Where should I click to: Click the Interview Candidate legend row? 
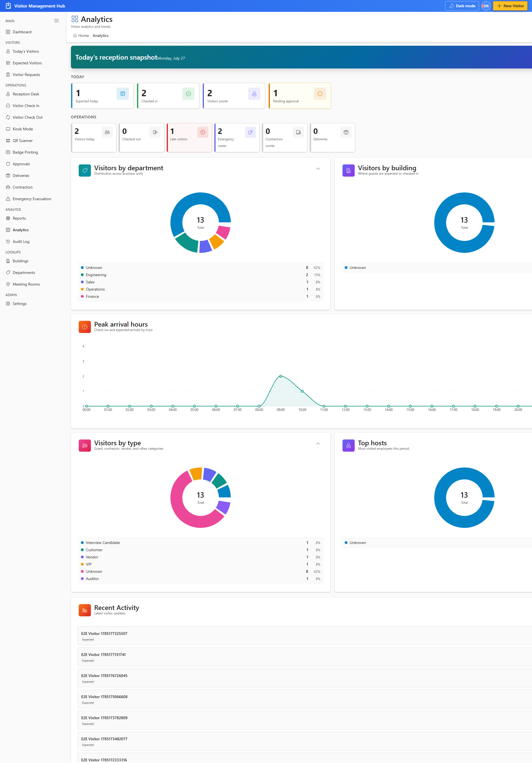pos(201,543)
